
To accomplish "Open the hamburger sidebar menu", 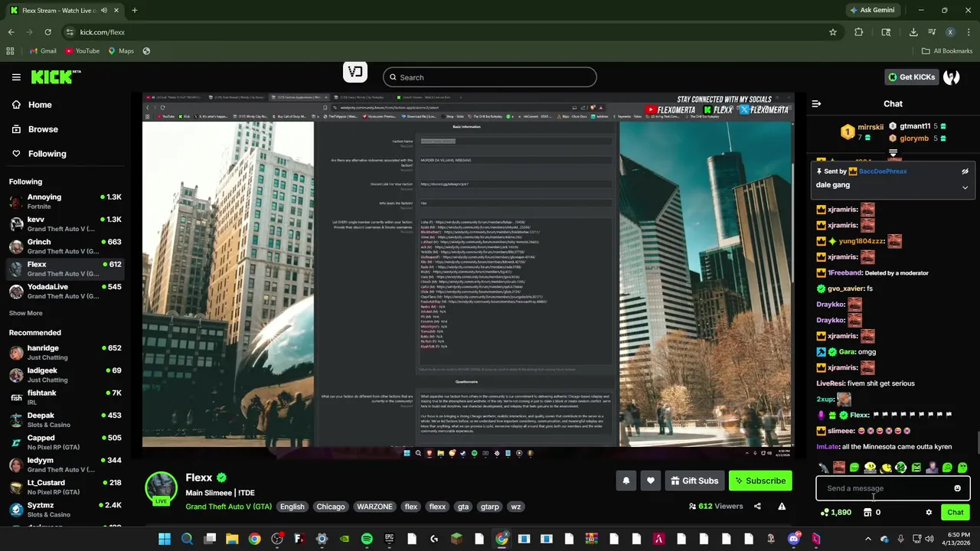I will [16, 77].
